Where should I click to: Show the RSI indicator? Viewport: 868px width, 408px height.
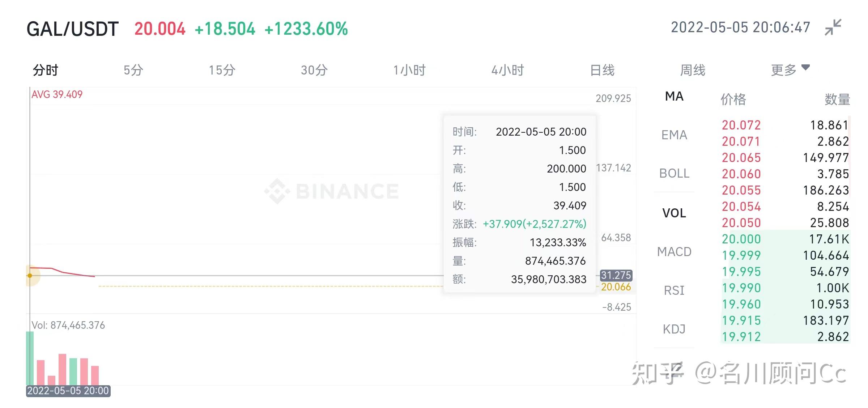674,290
